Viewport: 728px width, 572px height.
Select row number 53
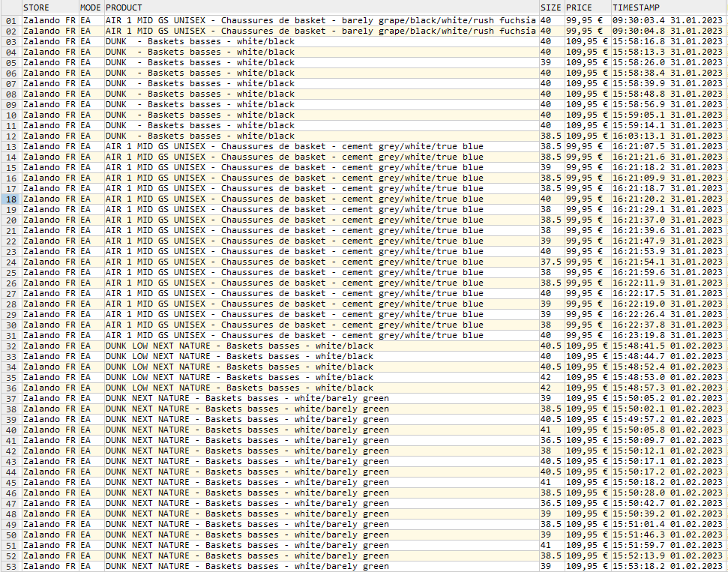pyautogui.click(x=11, y=567)
